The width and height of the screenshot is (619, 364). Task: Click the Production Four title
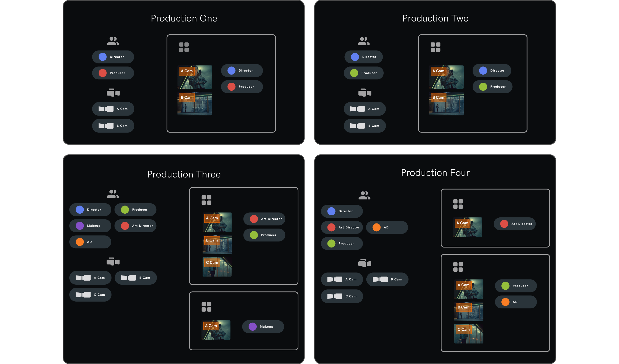(x=435, y=173)
